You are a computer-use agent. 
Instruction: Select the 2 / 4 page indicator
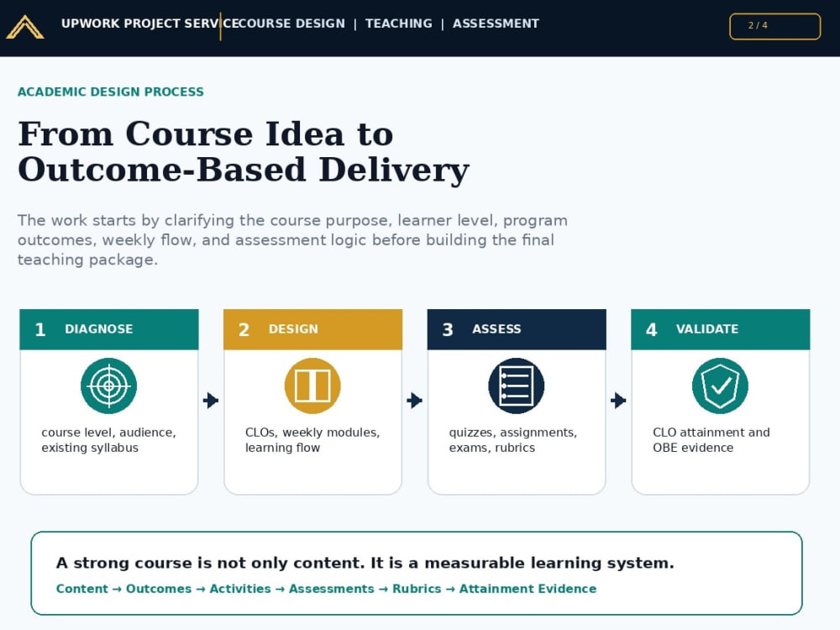coord(774,26)
